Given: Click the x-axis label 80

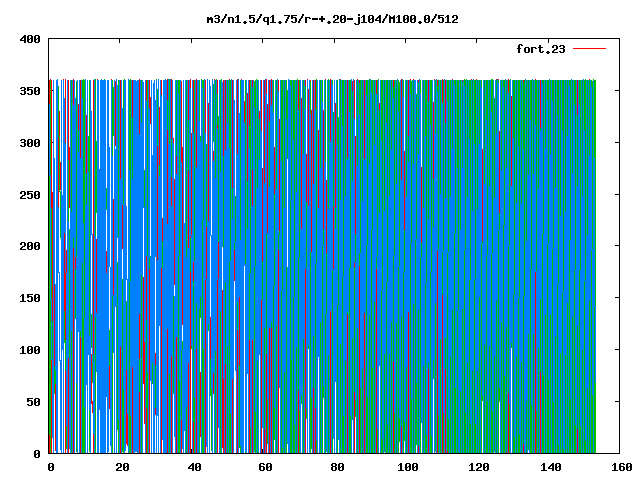Looking at the screenshot, I should tap(337, 467).
